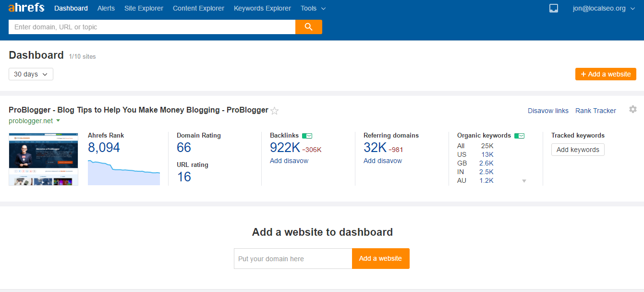Click the AU organic keywords value 1.2K
Screen dimensions: 644x292
[486, 180]
